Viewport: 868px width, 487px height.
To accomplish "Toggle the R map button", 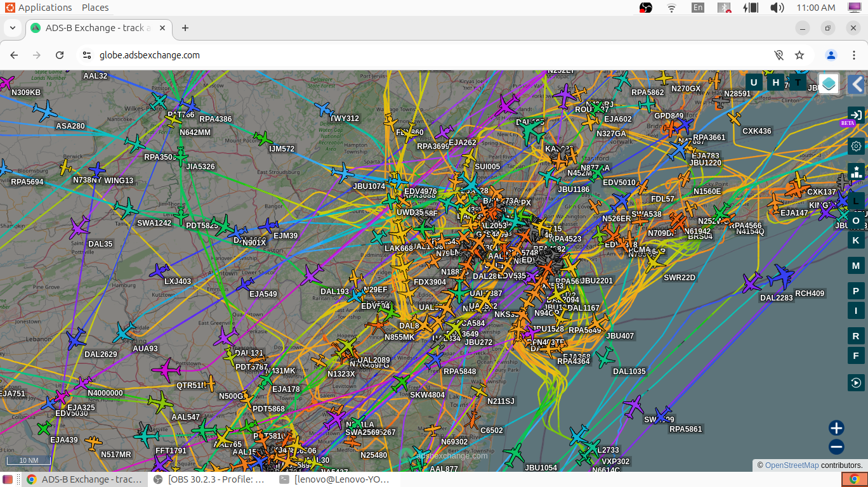I will point(856,336).
